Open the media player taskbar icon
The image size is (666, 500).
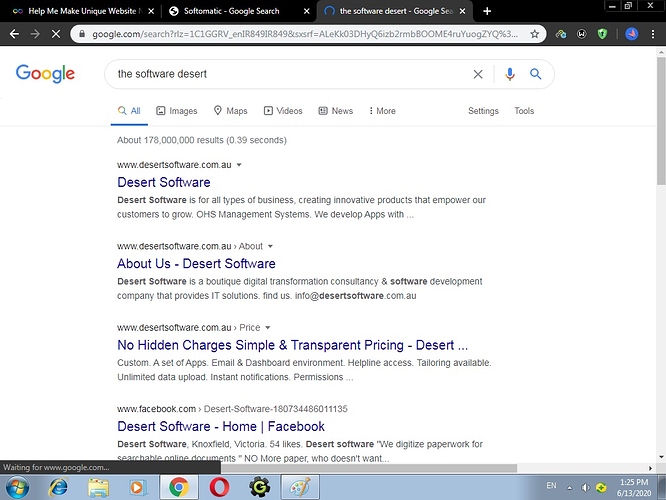click(x=137, y=487)
